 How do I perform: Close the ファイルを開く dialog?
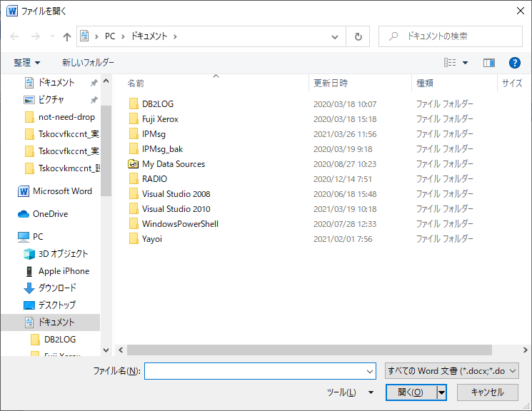520,11
